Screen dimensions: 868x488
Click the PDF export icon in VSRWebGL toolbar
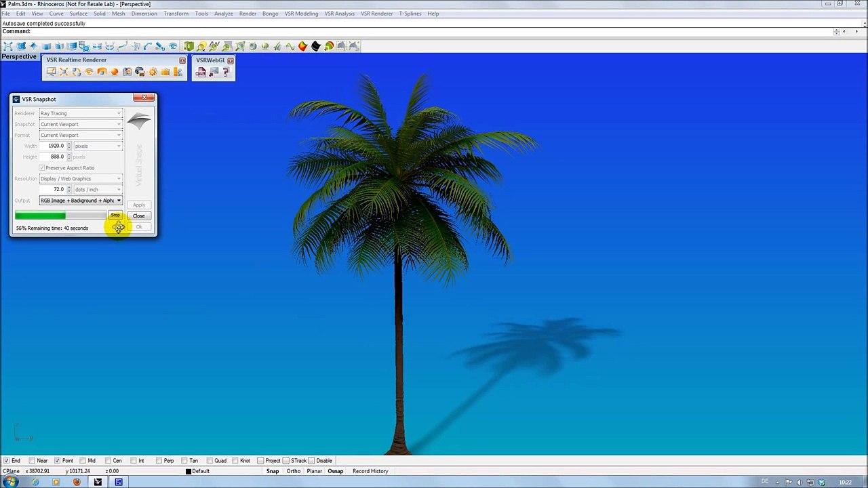coord(201,72)
